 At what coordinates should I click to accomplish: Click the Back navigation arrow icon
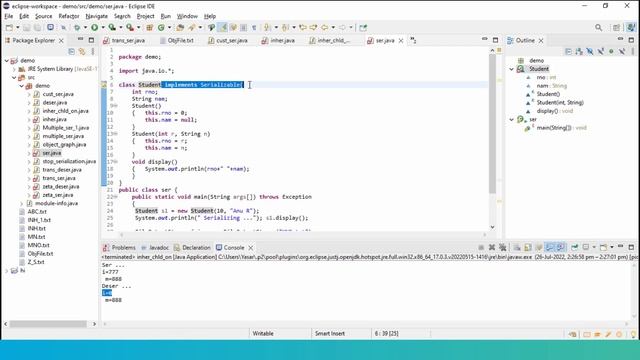(324, 27)
